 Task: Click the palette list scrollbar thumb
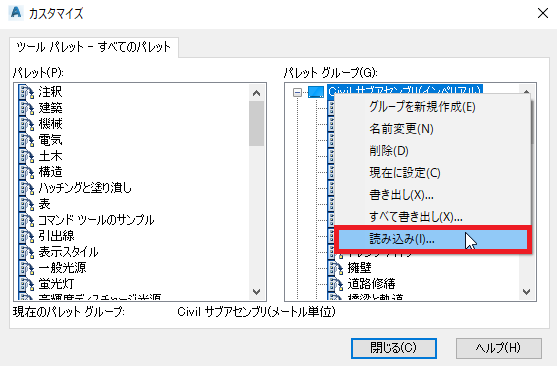coord(256,123)
